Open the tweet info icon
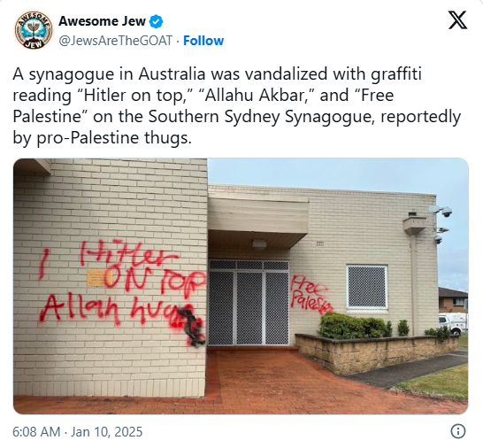This screenshot has height=448, width=483. (x=458, y=431)
